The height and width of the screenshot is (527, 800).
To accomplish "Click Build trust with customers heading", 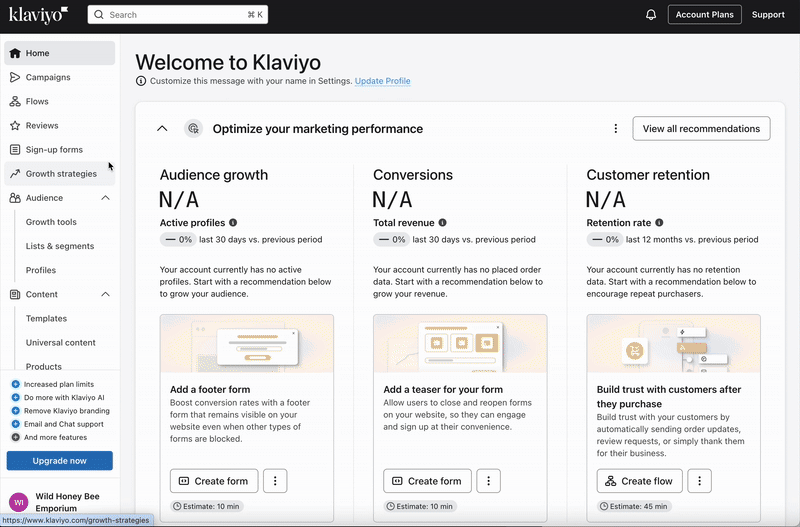I will 669,396.
